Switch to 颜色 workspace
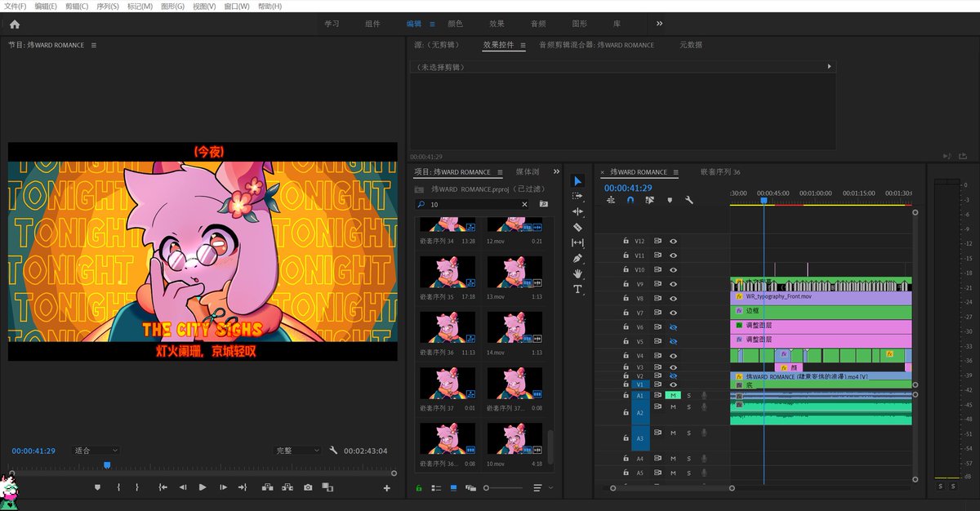The width and height of the screenshot is (980, 511). coord(455,24)
